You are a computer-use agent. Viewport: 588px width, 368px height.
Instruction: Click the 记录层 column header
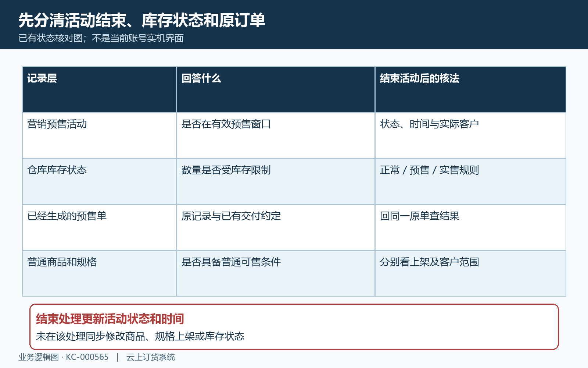100,89
